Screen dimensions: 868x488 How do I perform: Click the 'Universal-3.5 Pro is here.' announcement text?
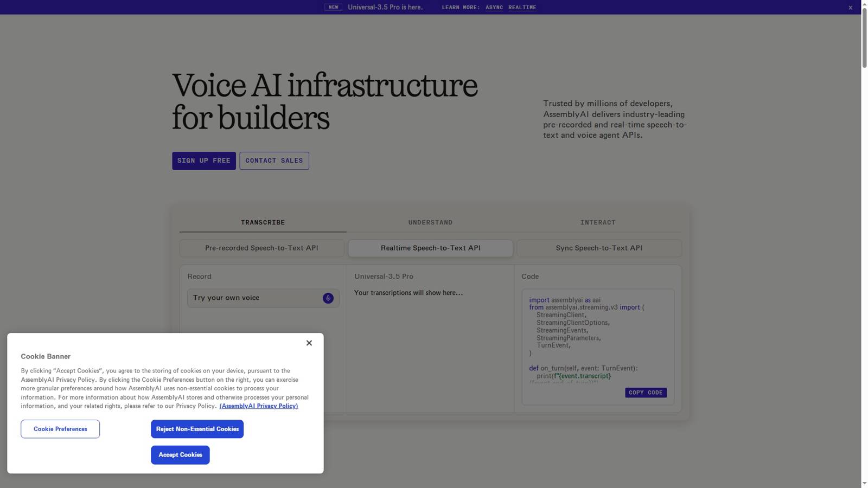[385, 8]
